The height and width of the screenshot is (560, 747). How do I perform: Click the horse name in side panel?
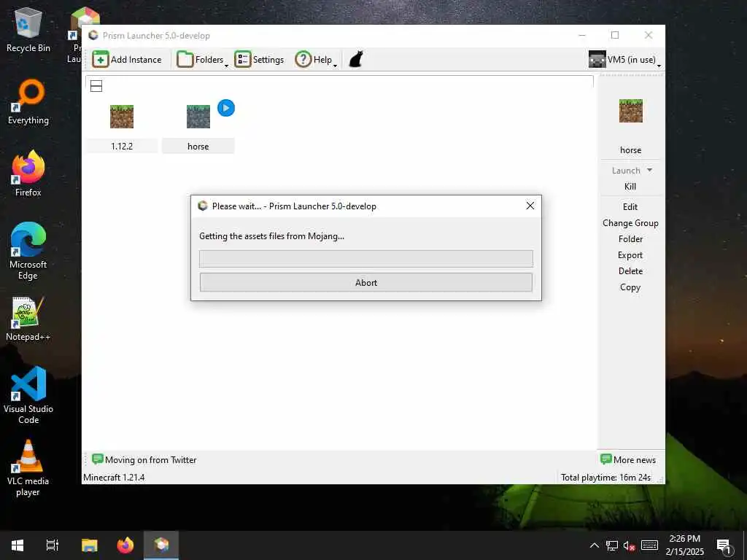631,150
